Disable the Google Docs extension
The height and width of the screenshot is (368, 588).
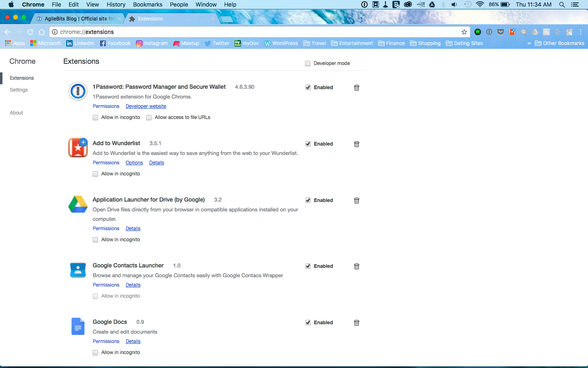(x=308, y=322)
